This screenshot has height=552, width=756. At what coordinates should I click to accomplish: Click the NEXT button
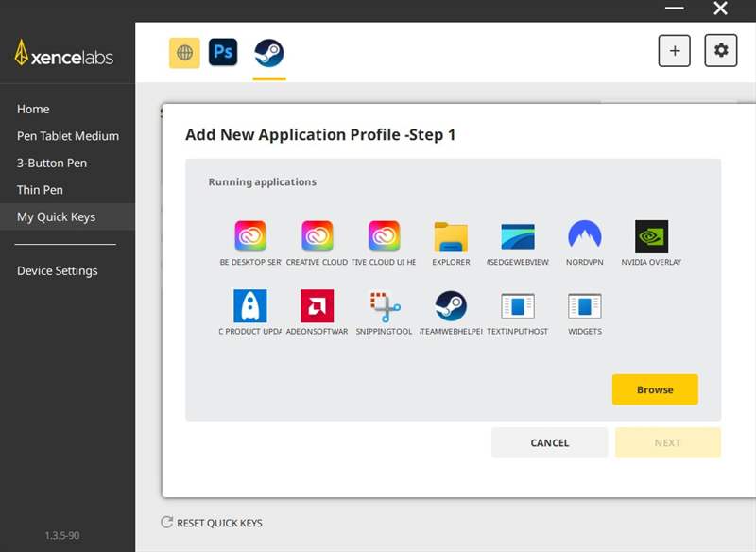668,442
